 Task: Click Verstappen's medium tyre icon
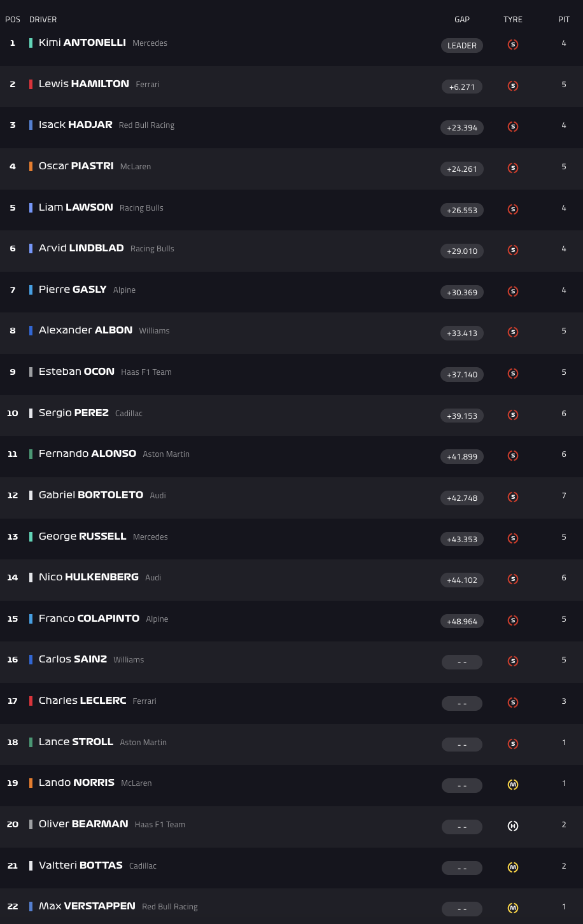click(513, 908)
